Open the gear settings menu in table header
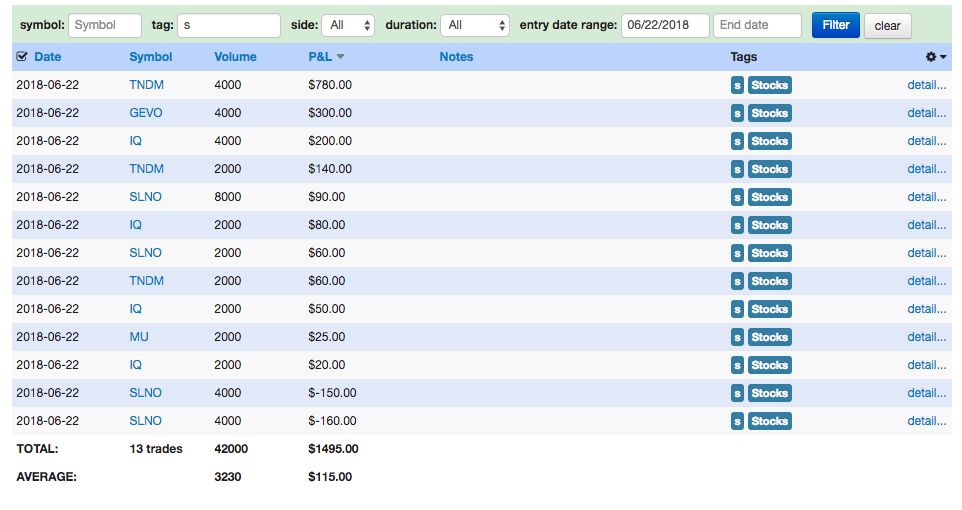Viewport: 962px width, 510px height. coord(936,56)
